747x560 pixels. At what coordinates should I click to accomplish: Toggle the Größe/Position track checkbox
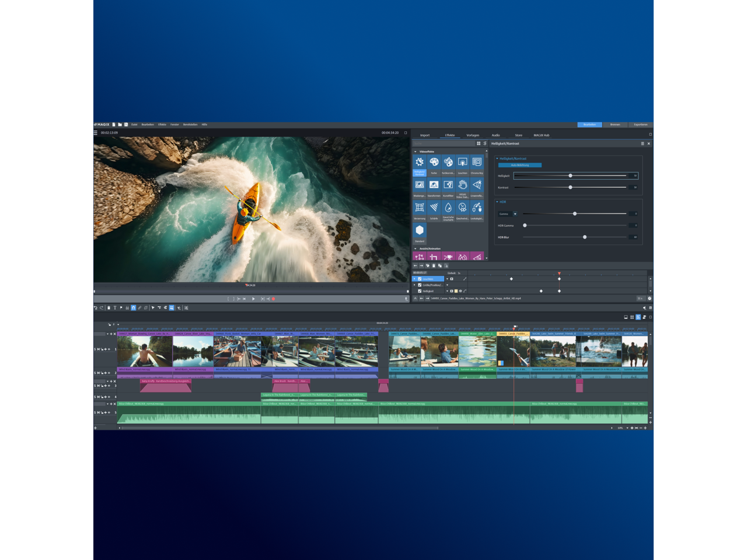click(420, 285)
